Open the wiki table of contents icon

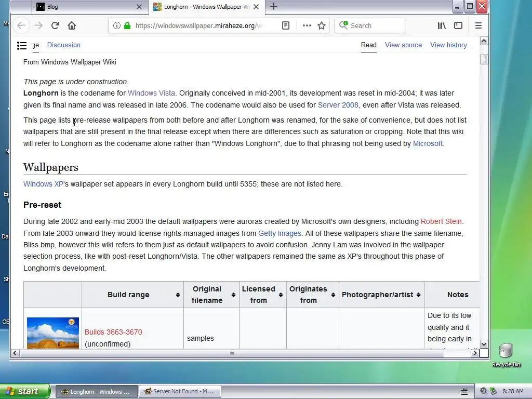[22, 46]
